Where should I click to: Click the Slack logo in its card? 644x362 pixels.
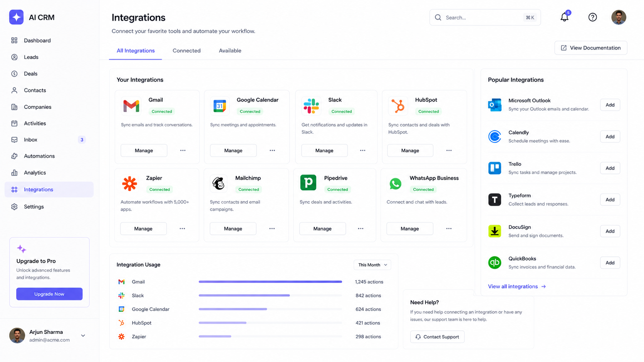click(x=311, y=106)
